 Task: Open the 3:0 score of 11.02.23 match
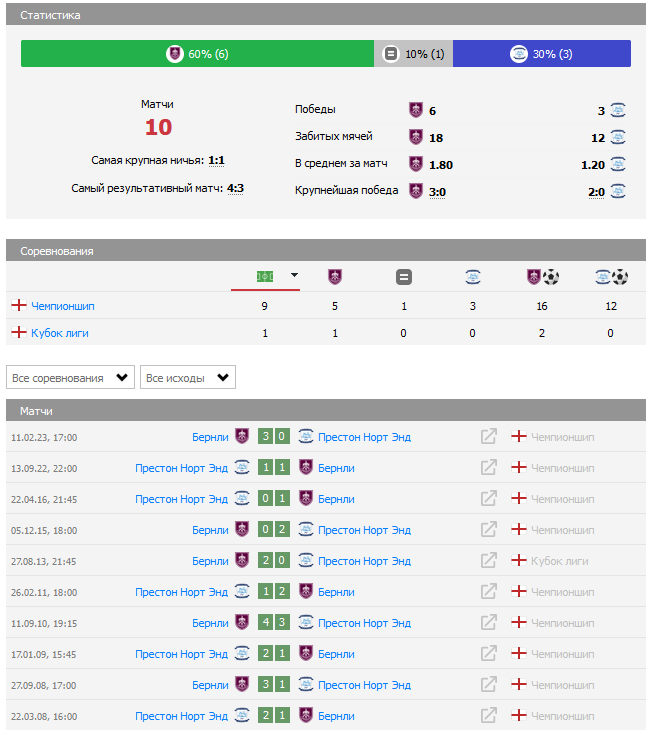(273, 437)
